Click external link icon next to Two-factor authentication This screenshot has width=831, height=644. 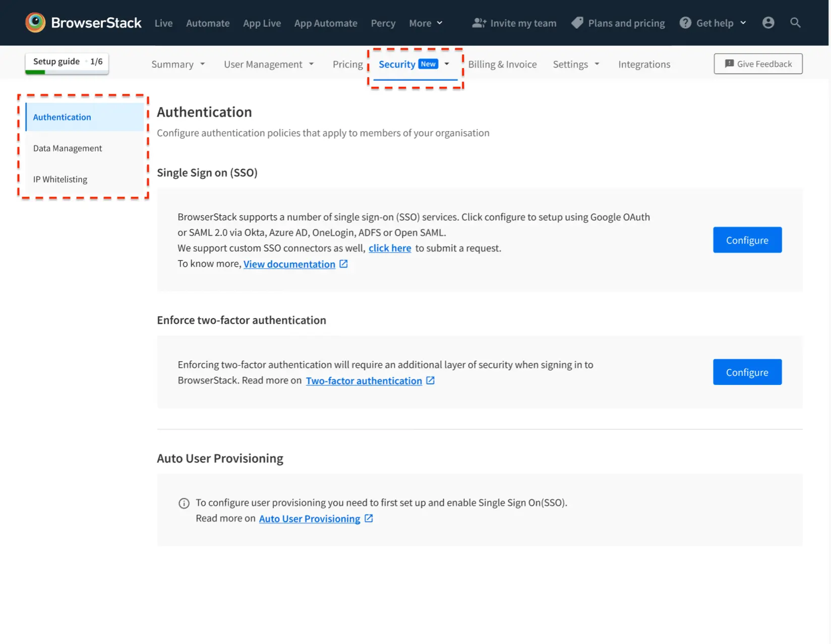coord(430,381)
